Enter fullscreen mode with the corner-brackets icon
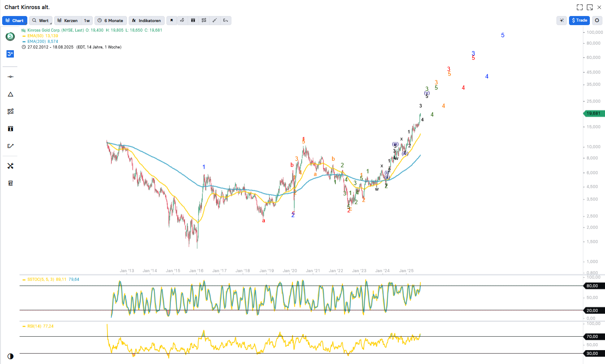Screen dimensions: 605x364 click(x=579, y=7)
